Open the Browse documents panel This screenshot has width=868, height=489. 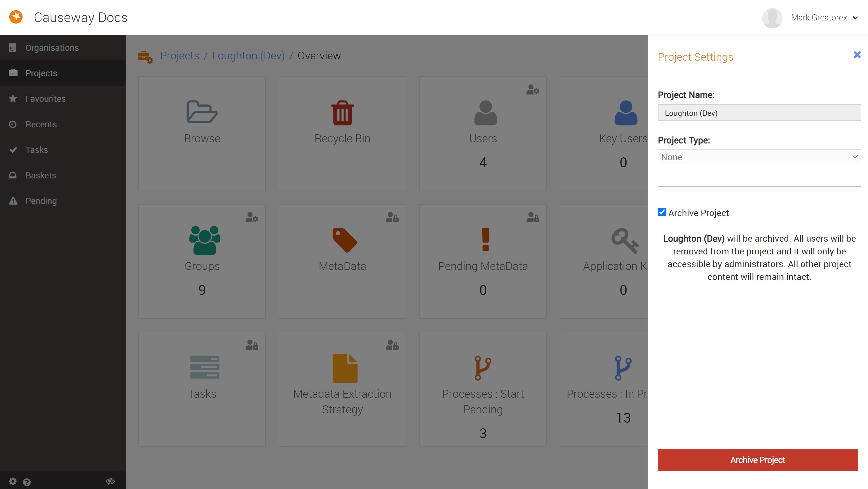202,132
